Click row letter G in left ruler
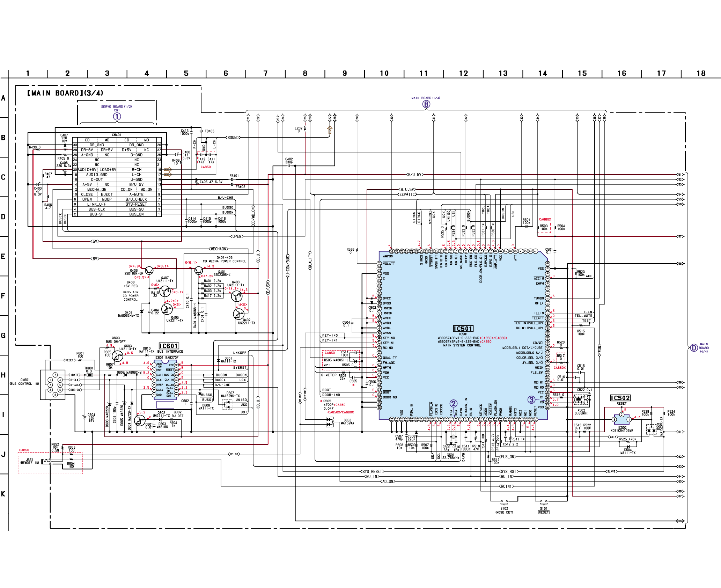This screenshot has width=721, height=588. coord(3,336)
